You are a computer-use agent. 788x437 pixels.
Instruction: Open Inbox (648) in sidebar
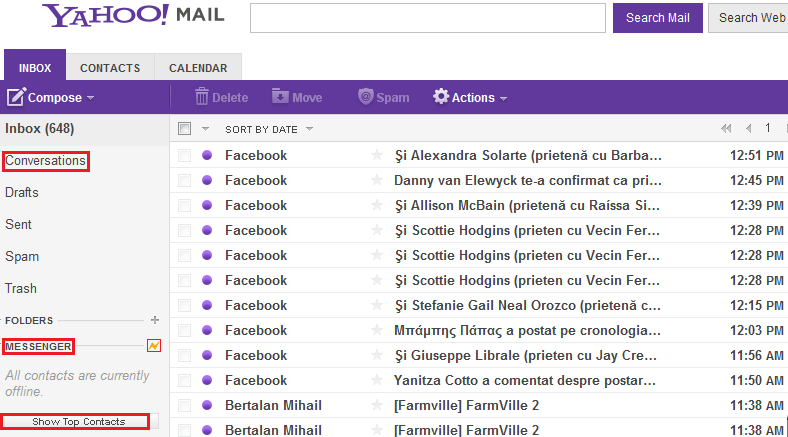coord(40,129)
